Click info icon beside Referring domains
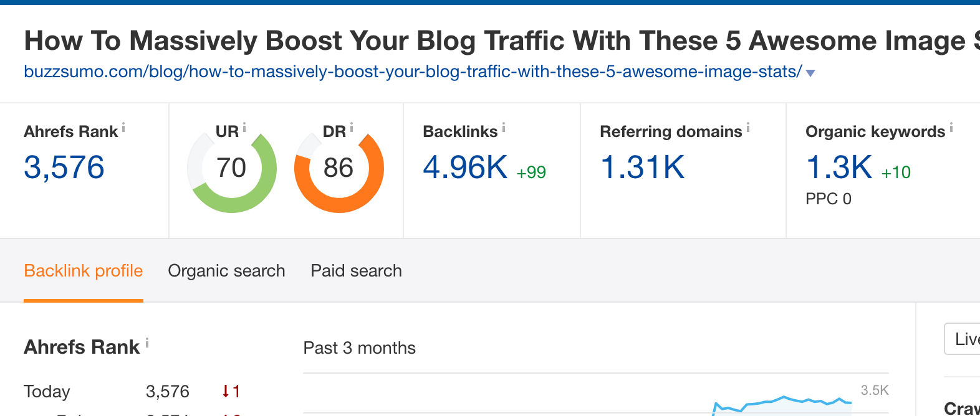980x416 pixels. [748, 128]
